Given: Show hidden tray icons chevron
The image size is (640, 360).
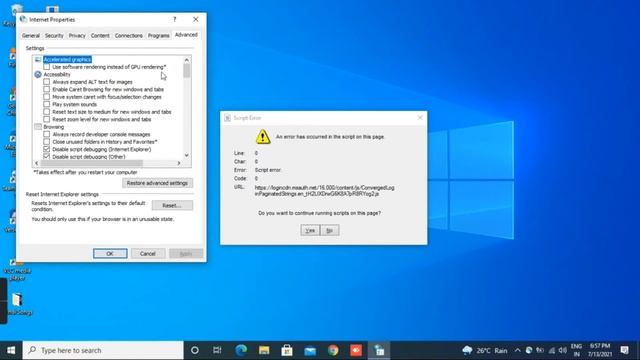Looking at the screenshot, I should click(x=518, y=350).
